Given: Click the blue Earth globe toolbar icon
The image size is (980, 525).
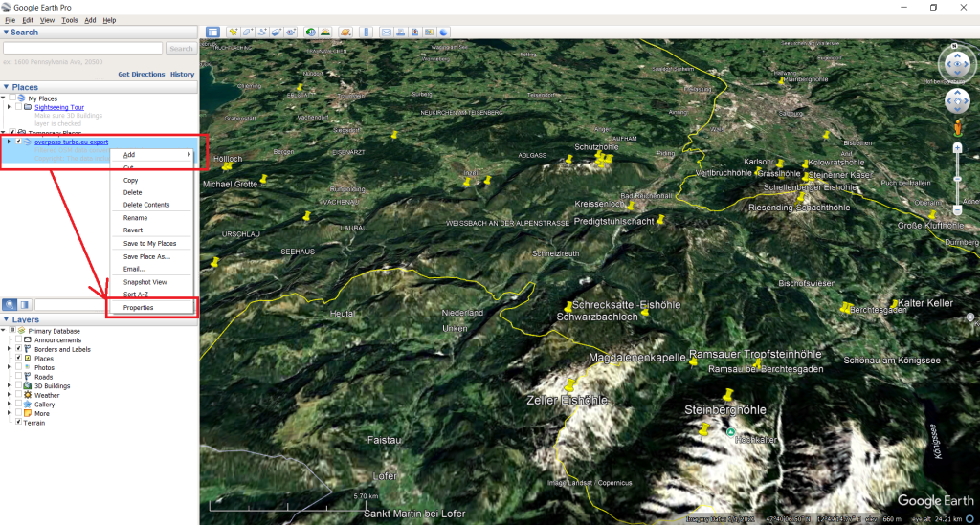Looking at the screenshot, I should pos(444,32).
